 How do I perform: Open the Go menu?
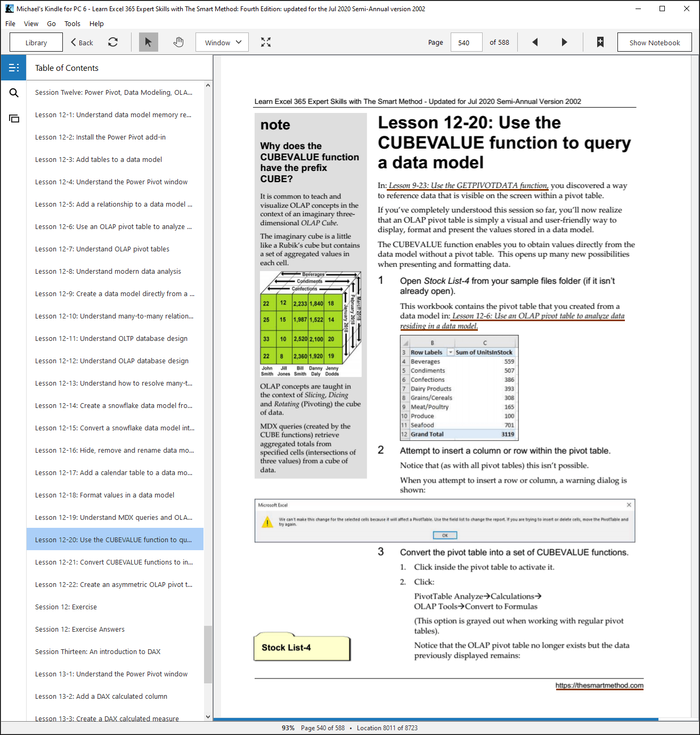[x=51, y=23]
